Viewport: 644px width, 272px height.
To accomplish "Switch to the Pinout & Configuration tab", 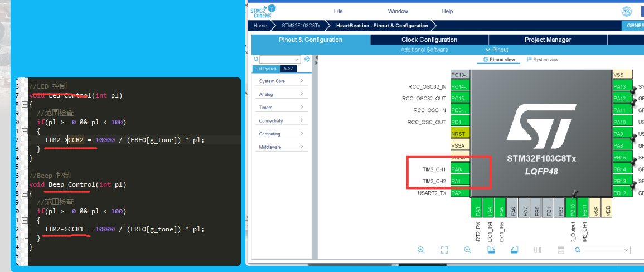I will click(311, 40).
